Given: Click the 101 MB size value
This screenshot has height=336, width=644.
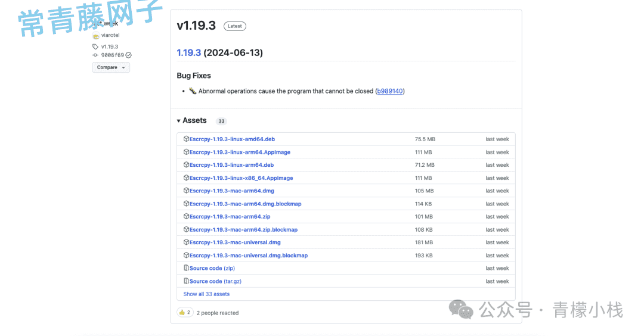Looking at the screenshot, I should click(x=424, y=217).
